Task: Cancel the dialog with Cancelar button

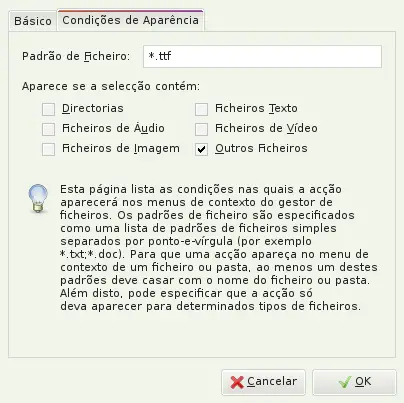Action: coord(263,382)
